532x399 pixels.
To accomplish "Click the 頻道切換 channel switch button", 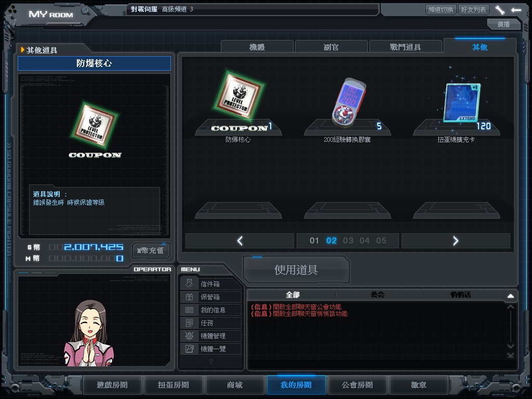I will [x=441, y=9].
